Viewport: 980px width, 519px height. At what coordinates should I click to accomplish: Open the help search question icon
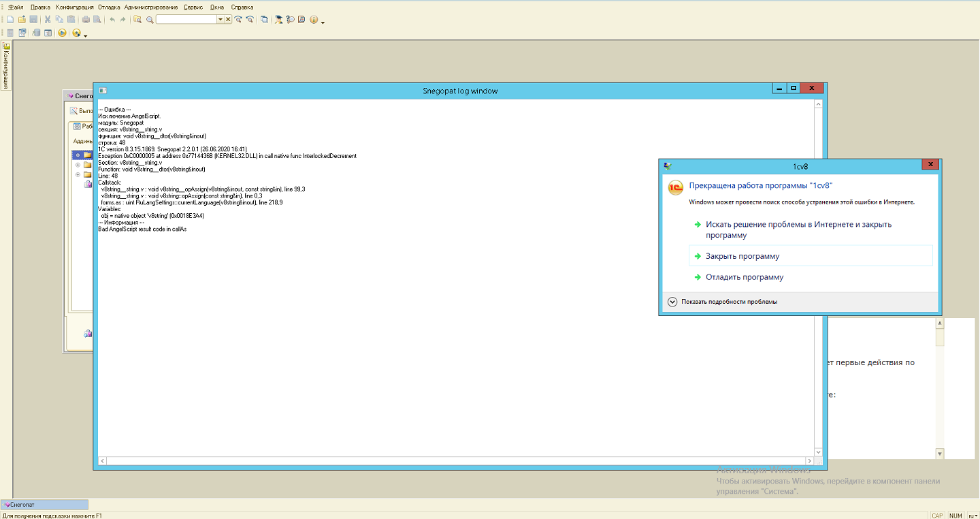pyautogui.click(x=290, y=20)
